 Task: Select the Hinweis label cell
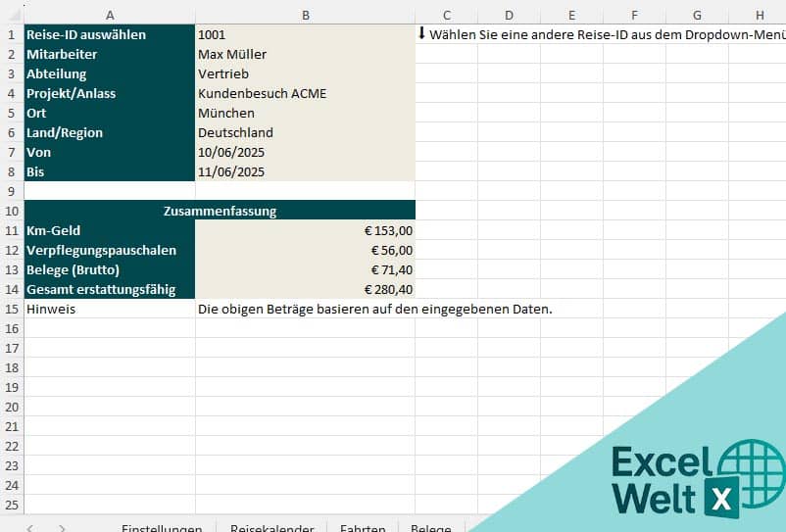[x=109, y=309]
